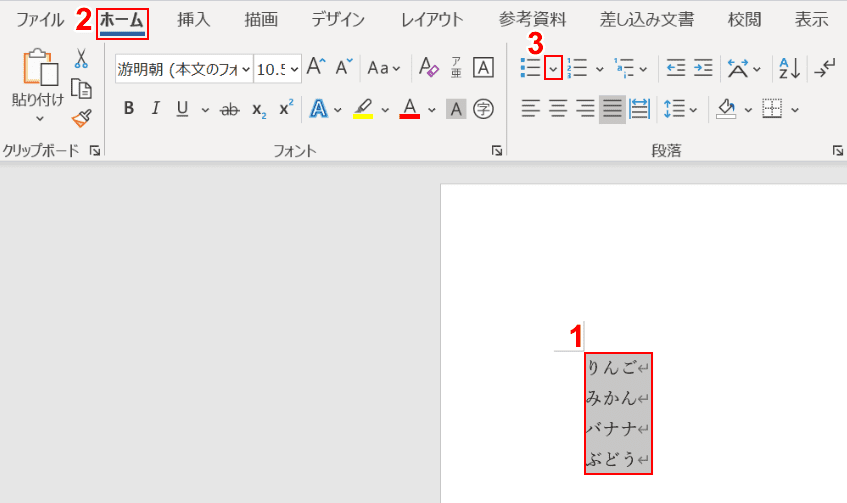
Task: Apply text effects with the outlined blue A
Action: tap(319, 109)
